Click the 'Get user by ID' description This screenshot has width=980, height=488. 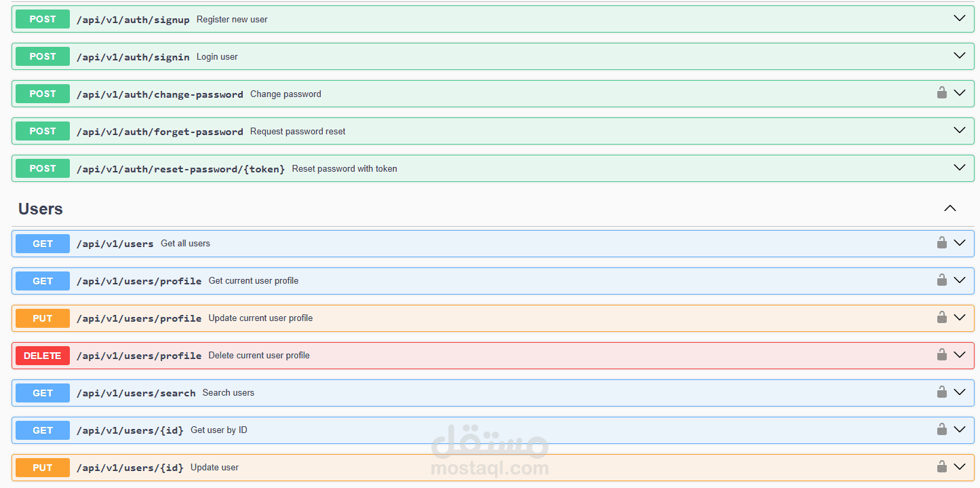click(219, 430)
